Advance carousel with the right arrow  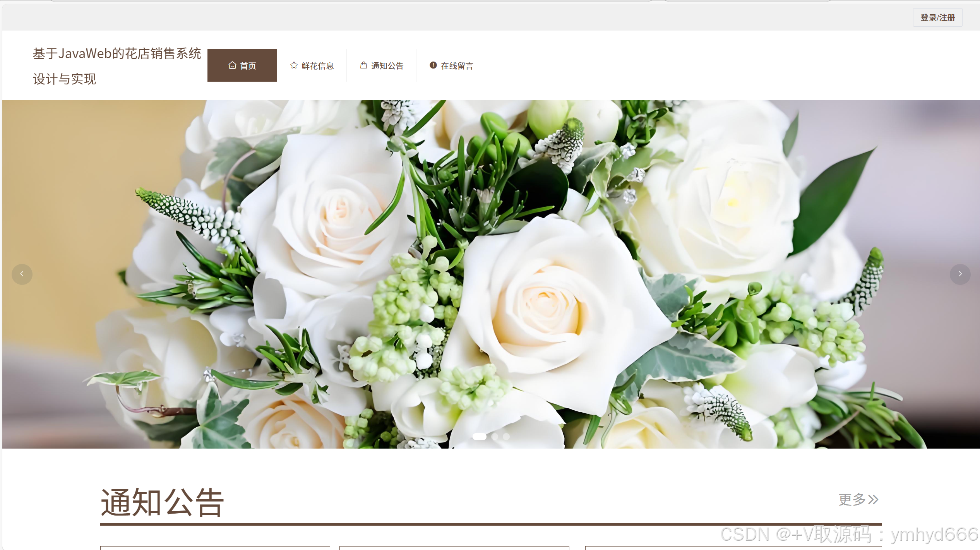click(x=960, y=274)
